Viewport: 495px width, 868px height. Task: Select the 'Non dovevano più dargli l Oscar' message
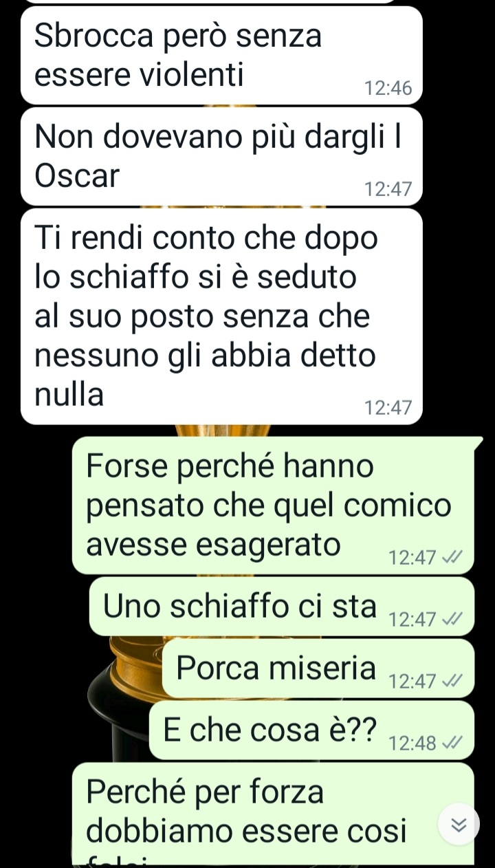coord(221,156)
